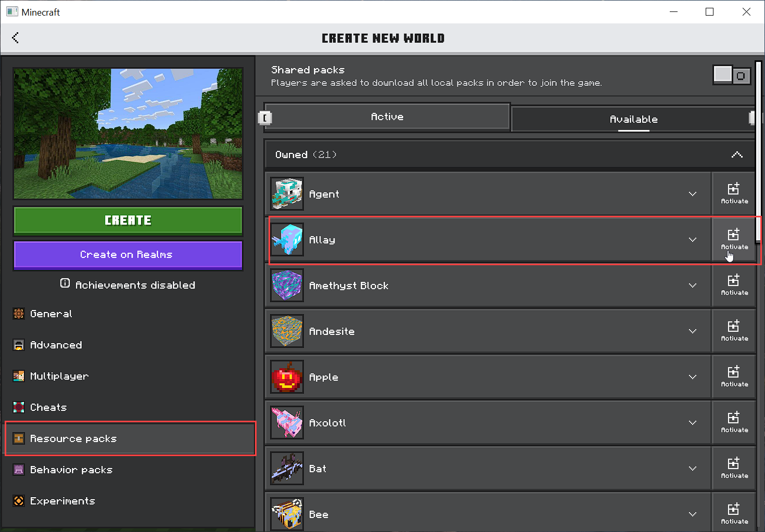Expand the Bee pack details
Screen dimensions: 765x532
click(693, 514)
